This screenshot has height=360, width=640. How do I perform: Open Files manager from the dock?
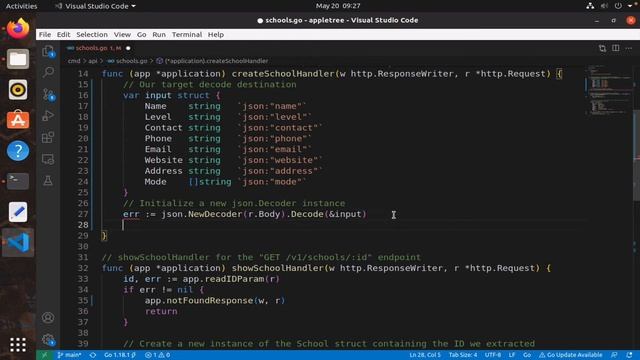(x=18, y=59)
